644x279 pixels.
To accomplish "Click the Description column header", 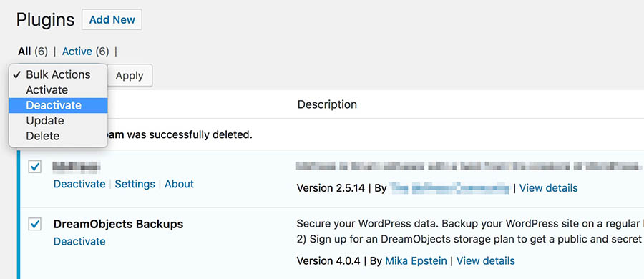I will [x=327, y=104].
